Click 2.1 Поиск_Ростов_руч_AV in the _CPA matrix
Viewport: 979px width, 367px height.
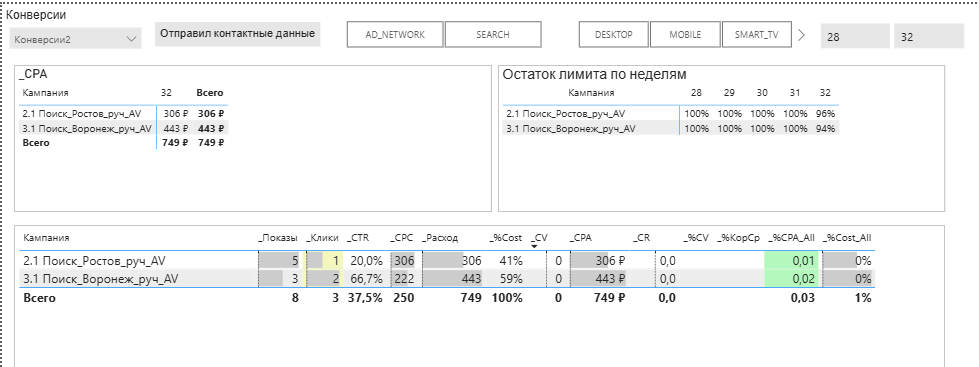coord(82,114)
